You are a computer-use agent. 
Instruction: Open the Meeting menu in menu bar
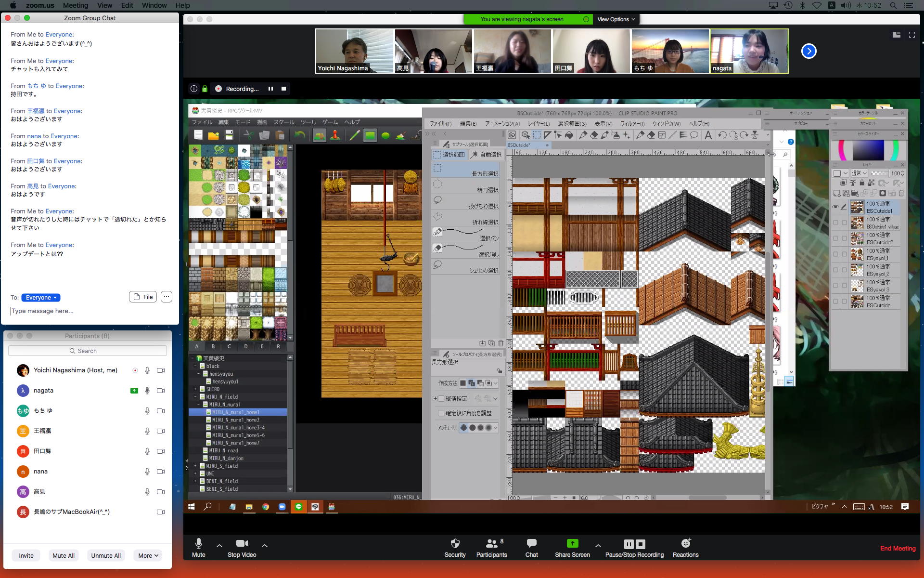pos(75,5)
